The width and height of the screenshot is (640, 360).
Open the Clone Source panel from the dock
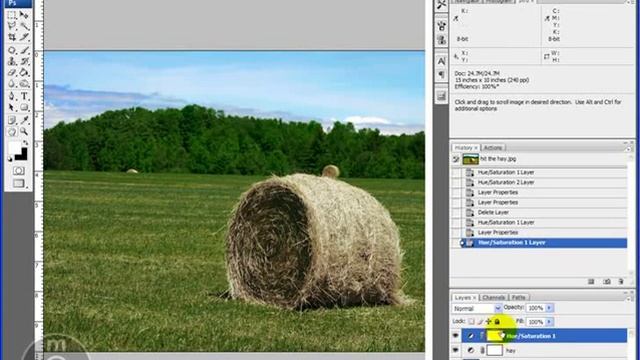(x=441, y=40)
